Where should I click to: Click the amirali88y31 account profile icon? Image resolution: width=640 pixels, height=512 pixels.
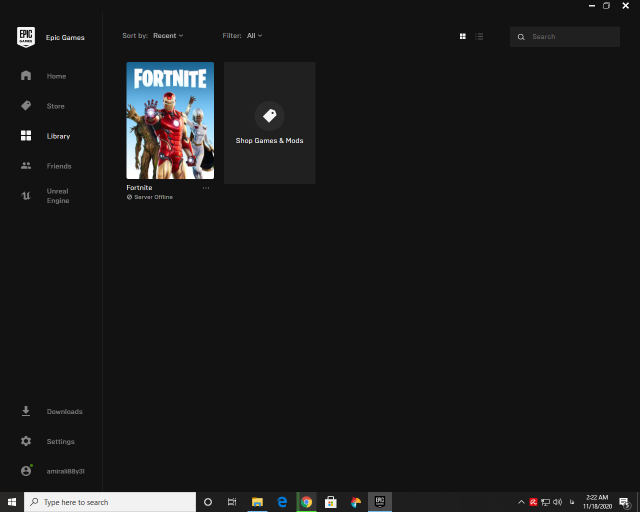coord(26,471)
